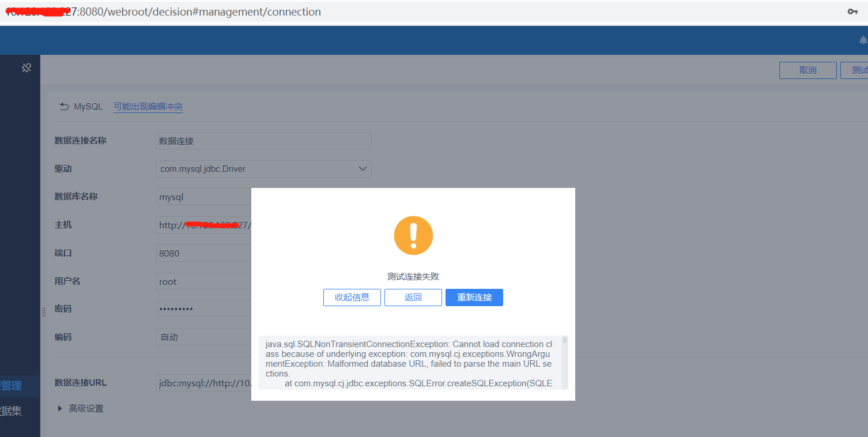This screenshot has width=868, height=437.
Task: Click the orange warning exclamation icon
Action: pyautogui.click(x=413, y=235)
